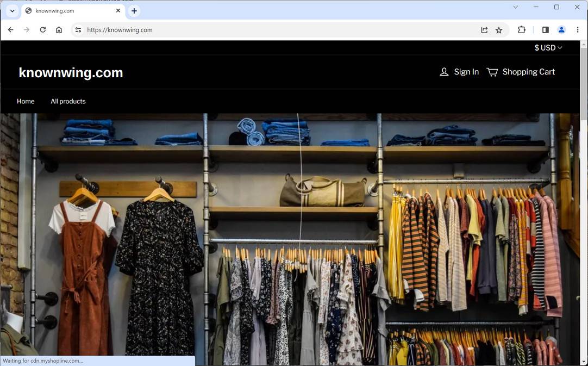
Task: Open the Chrome three-dot menu
Action: coord(578,30)
